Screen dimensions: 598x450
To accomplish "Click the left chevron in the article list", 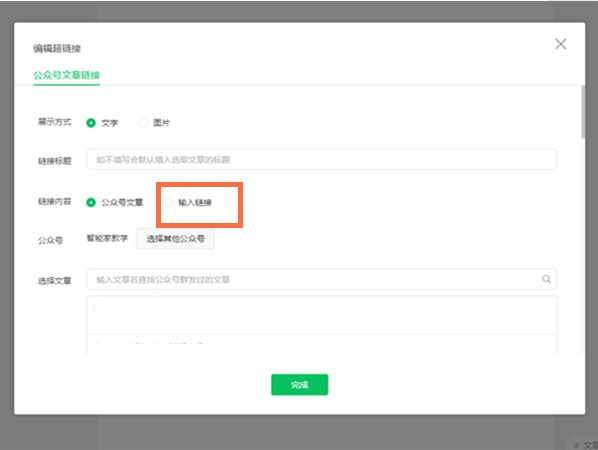I will click(x=94, y=309).
